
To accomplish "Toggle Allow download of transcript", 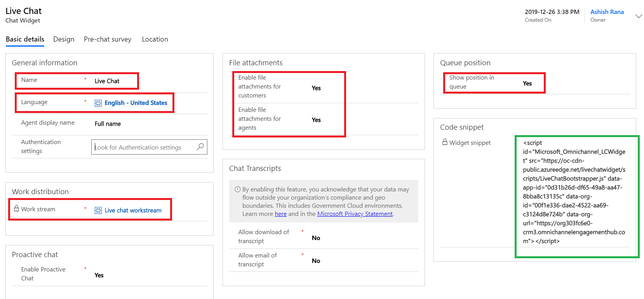I will pos(316,238).
